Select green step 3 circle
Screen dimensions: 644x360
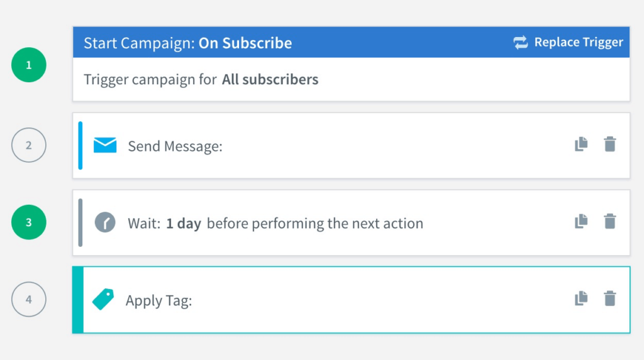point(29,222)
